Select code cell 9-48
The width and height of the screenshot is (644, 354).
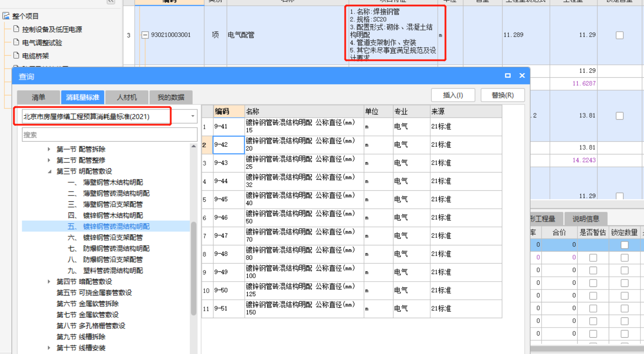click(229, 254)
